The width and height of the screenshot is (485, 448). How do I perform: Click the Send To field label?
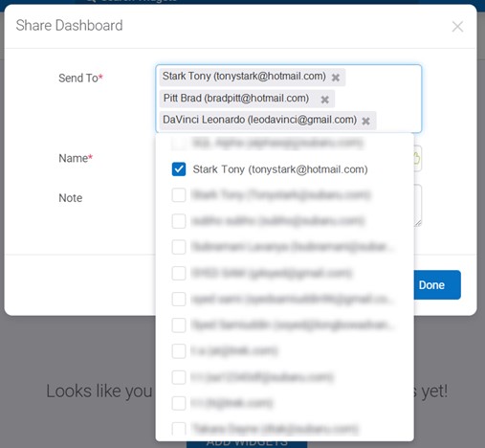80,78
